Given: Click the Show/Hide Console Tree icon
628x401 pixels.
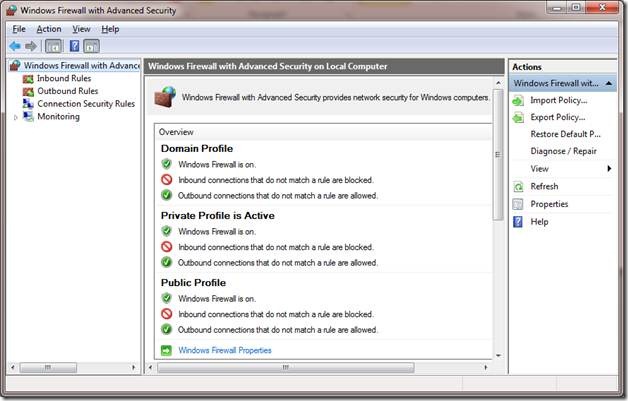Looking at the screenshot, I should [53, 46].
